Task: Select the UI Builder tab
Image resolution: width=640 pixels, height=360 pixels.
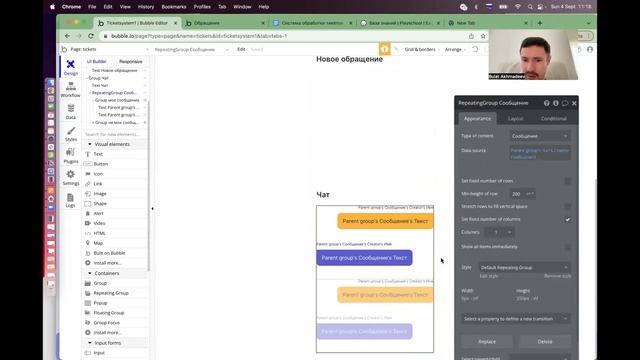Action: coord(97,62)
